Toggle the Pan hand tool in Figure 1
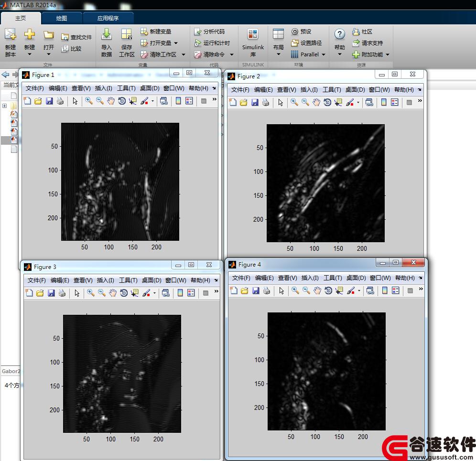This screenshot has height=461, width=476. coord(111,101)
